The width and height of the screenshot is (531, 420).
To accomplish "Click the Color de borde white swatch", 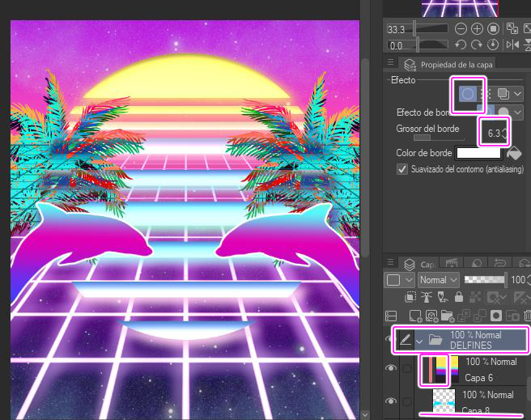I will (x=478, y=153).
